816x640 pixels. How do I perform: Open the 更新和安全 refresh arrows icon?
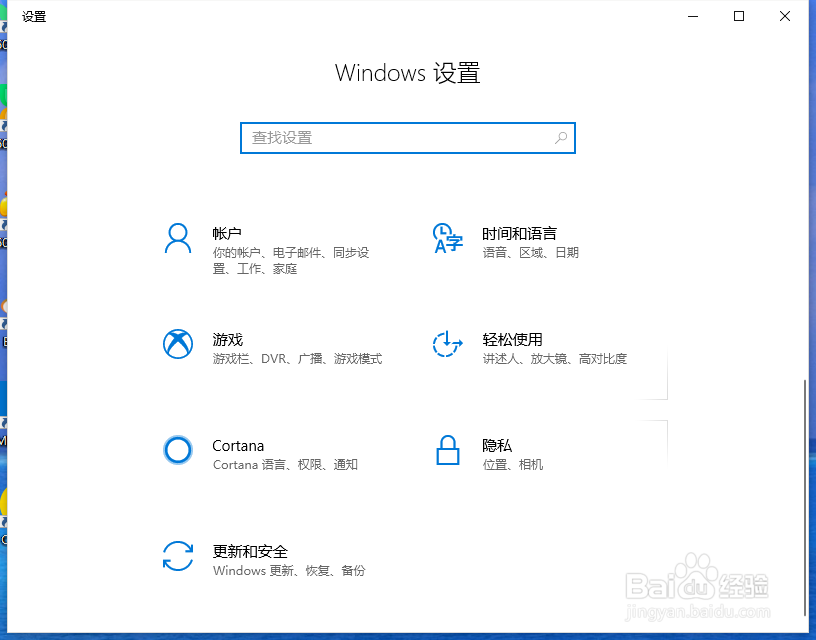coord(178,556)
